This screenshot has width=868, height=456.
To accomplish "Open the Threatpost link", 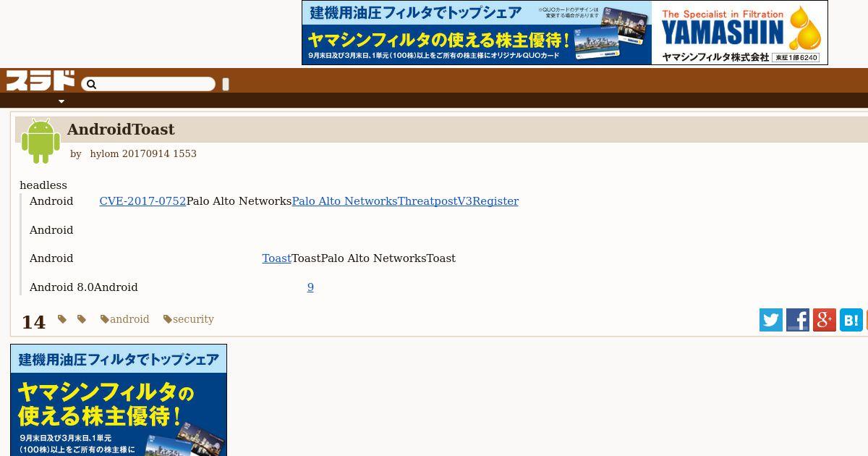I will pyautogui.click(x=427, y=201).
